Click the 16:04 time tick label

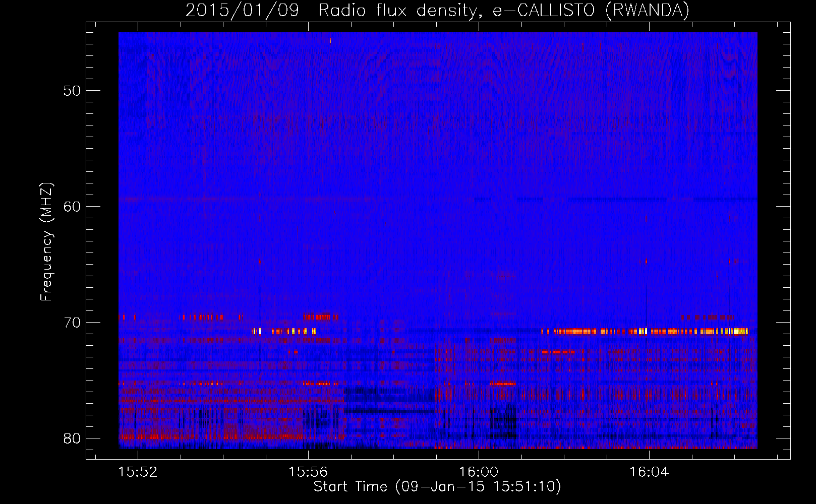[649, 472]
